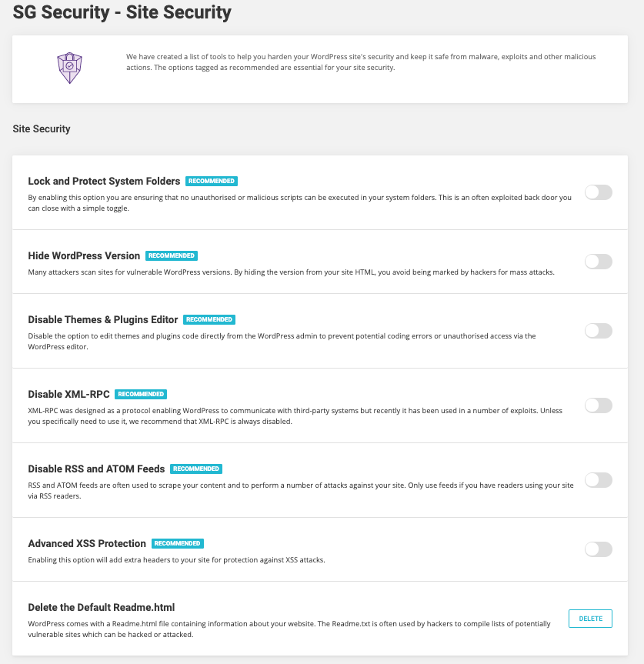644x664 pixels.
Task: Click Recommended tag by Themes & Plugins Editor
Action: [x=209, y=320]
